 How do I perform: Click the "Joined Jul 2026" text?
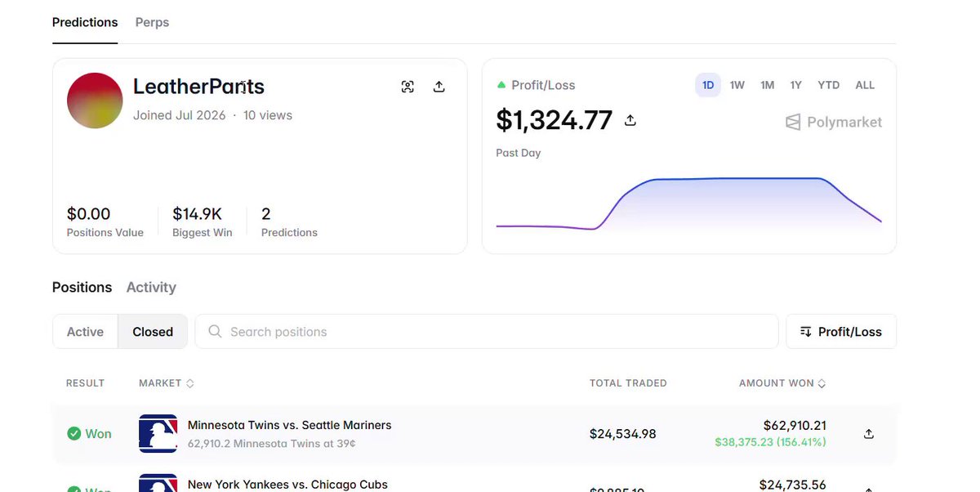point(180,115)
